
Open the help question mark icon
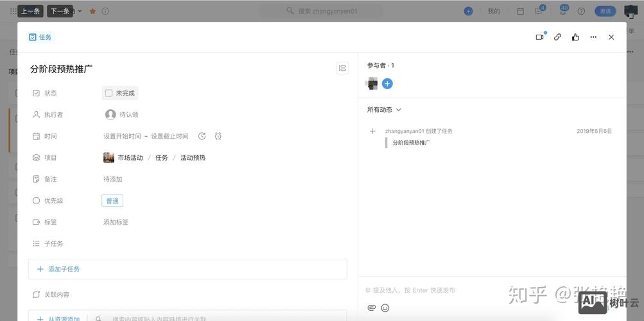581,12
